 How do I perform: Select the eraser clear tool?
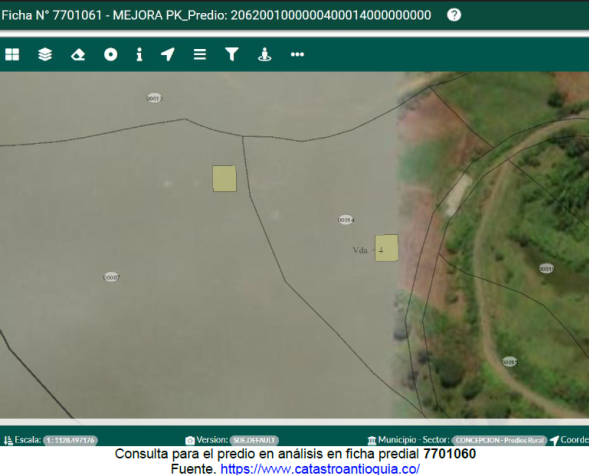(x=78, y=54)
